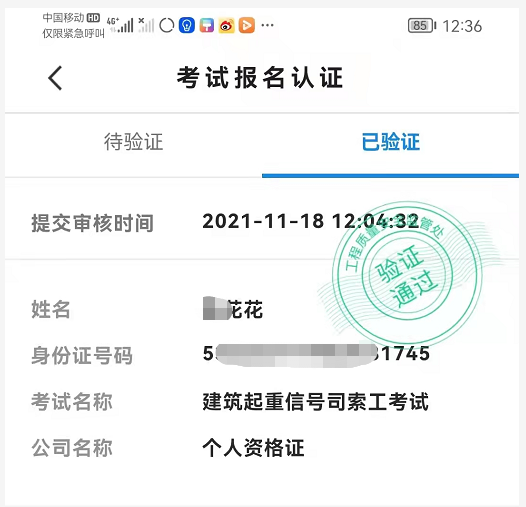
Task: Tap the blue lightbulb status icon
Action: [187, 25]
